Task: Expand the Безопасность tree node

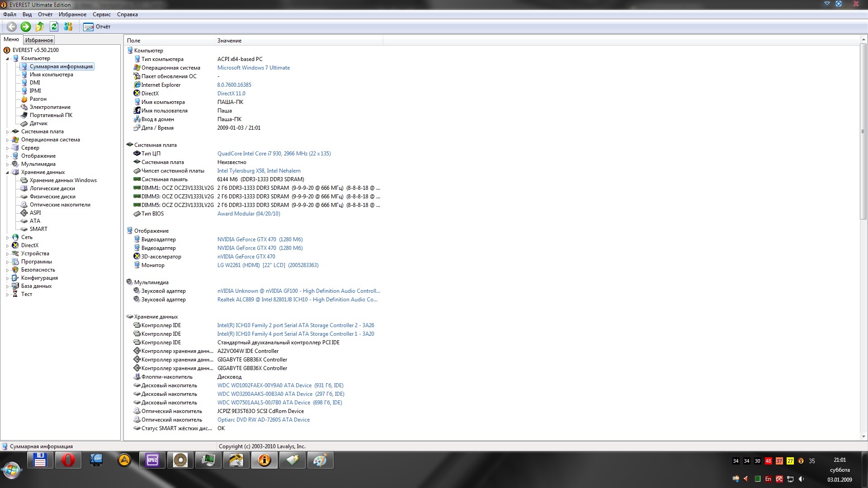Action: (x=7, y=270)
